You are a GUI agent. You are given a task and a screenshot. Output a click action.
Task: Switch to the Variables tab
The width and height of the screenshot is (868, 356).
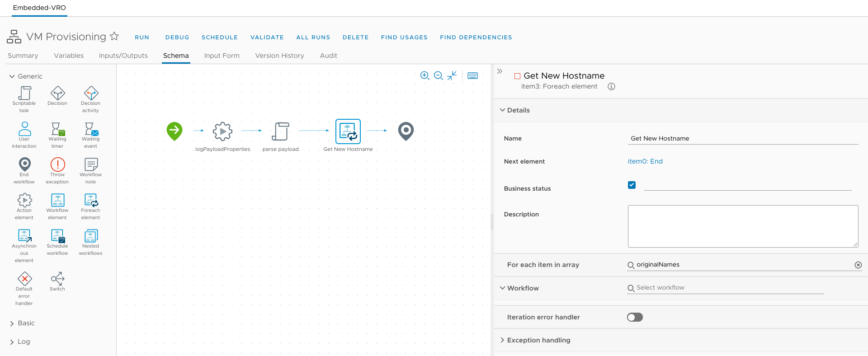[69, 56]
